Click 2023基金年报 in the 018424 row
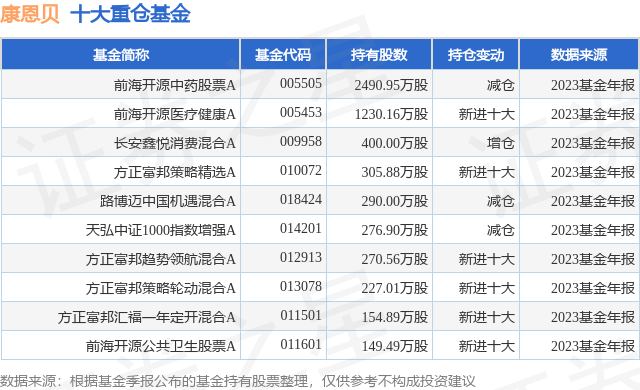The image size is (640, 390). (593, 201)
